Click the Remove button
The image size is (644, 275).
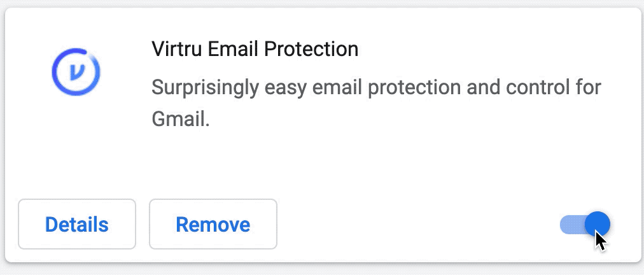pyautogui.click(x=213, y=224)
